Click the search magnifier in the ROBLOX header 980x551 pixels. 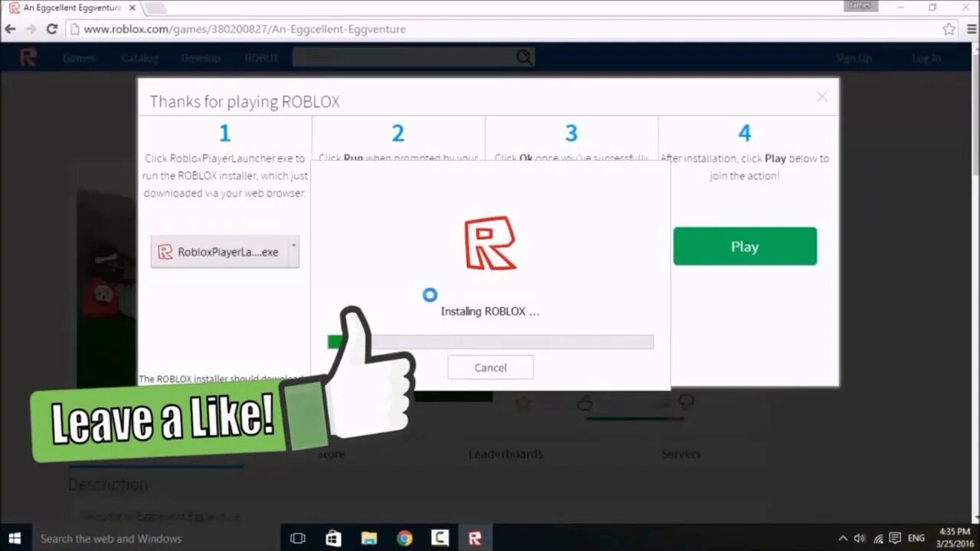(524, 57)
